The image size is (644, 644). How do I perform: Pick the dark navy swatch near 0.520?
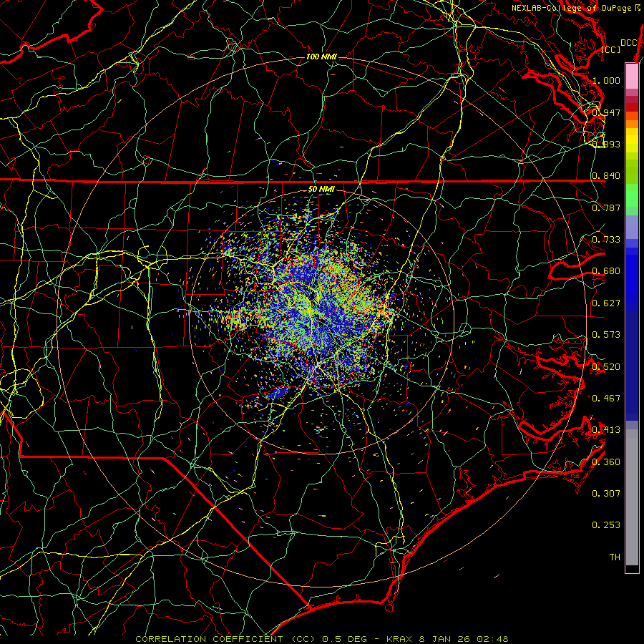[x=632, y=366]
